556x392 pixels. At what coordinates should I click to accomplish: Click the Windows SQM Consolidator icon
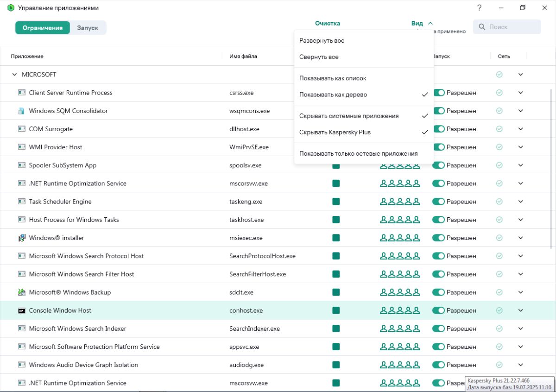pyautogui.click(x=21, y=111)
